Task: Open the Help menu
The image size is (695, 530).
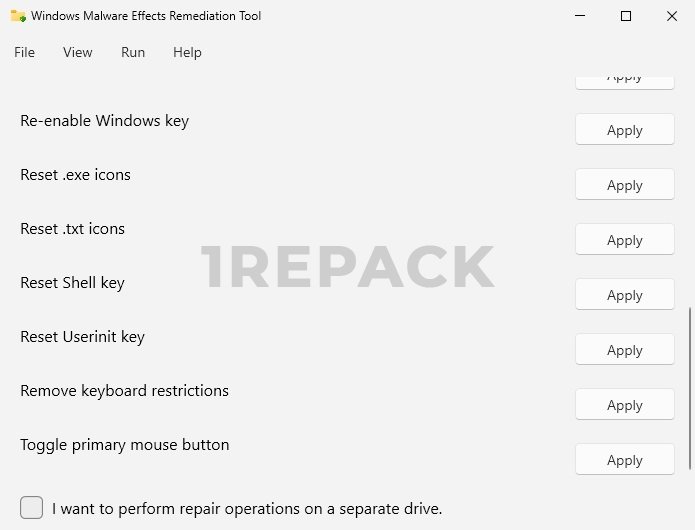Action: coord(187,52)
